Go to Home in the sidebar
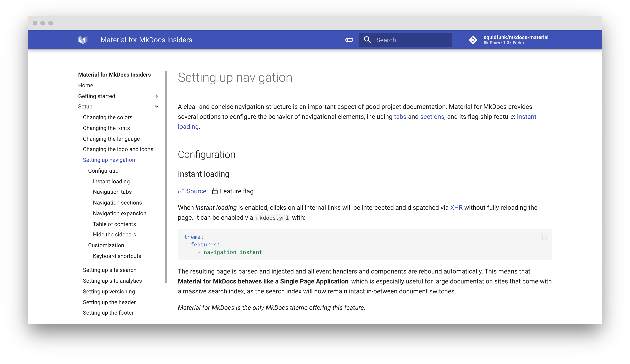 (86, 85)
